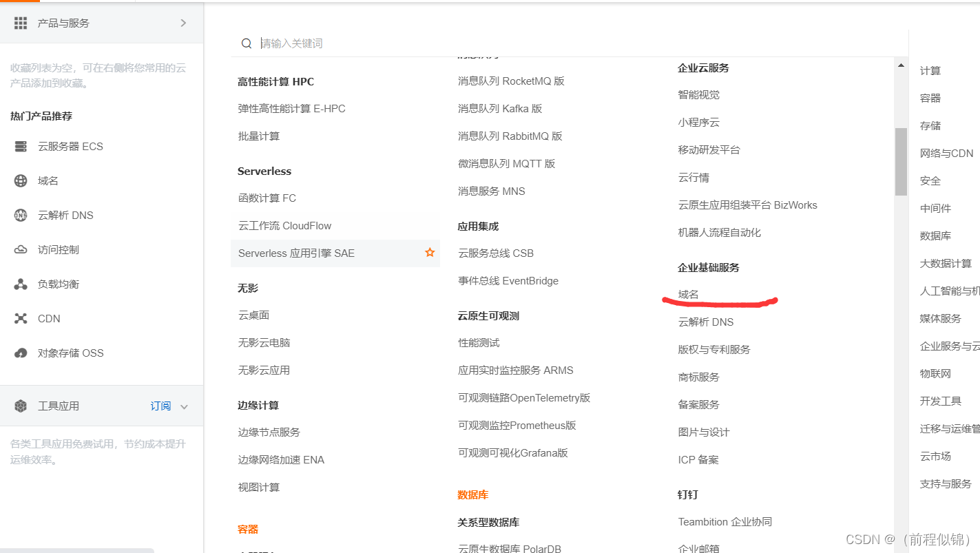Click the 工具应用 cube icon
This screenshot has height=553, width=980.
[21, 406]
